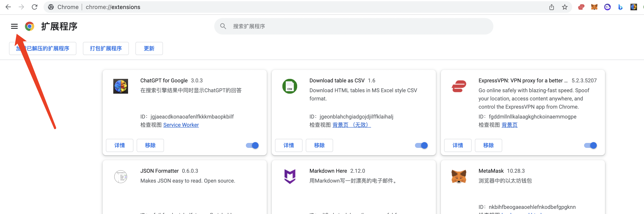Open the Service Worker inspect link
The height and width of the screenshot is (214, 644).
[x=181, y=125]
